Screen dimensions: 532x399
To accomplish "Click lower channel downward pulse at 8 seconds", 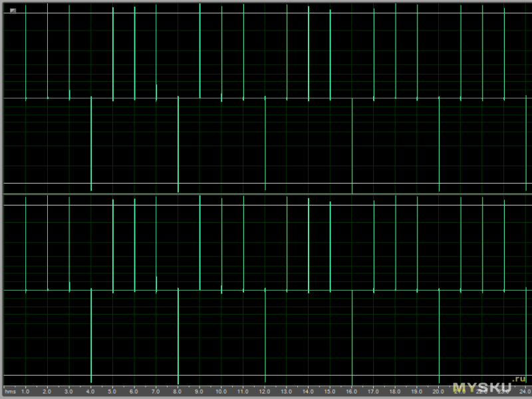I will 178,339.
